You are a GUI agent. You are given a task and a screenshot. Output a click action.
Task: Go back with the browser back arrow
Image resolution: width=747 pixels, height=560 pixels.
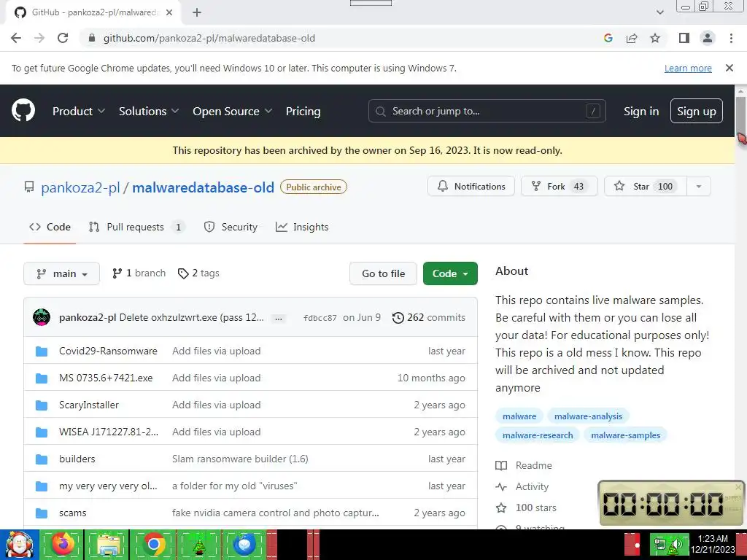(x=16, y=38)
